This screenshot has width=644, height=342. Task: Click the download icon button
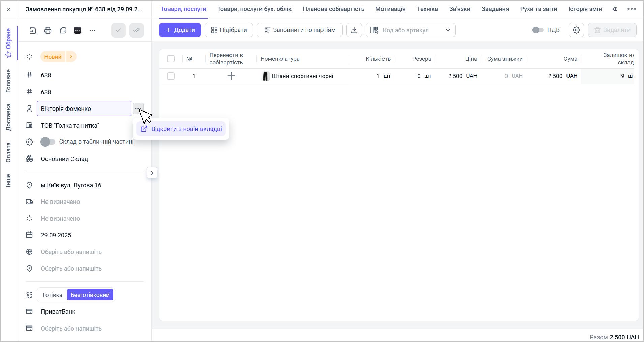point(354,30)
